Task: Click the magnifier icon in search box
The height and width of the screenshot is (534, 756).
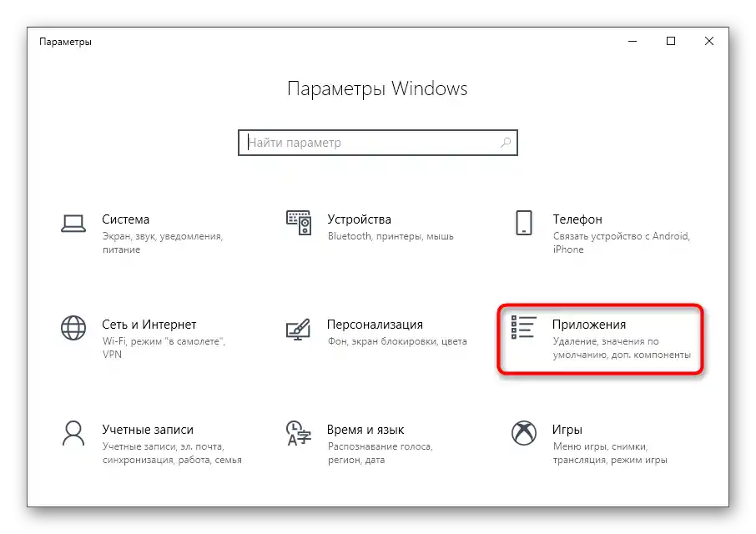Action: 506,143
